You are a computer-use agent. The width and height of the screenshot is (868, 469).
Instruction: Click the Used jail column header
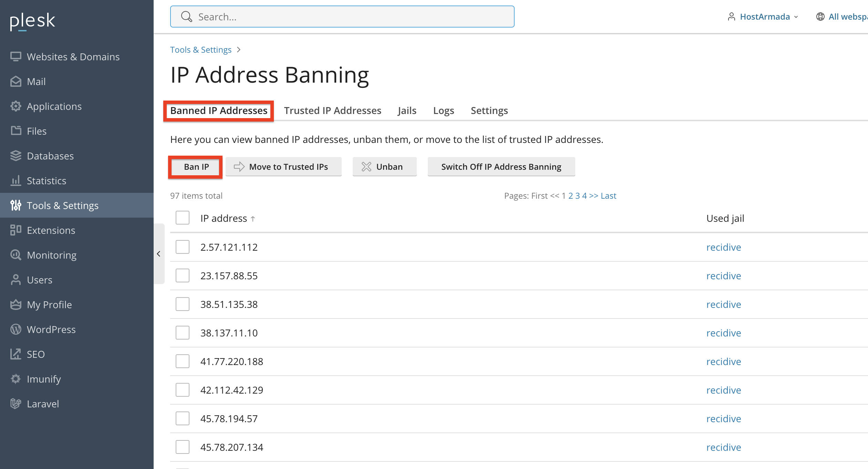[x=725, y=218]
